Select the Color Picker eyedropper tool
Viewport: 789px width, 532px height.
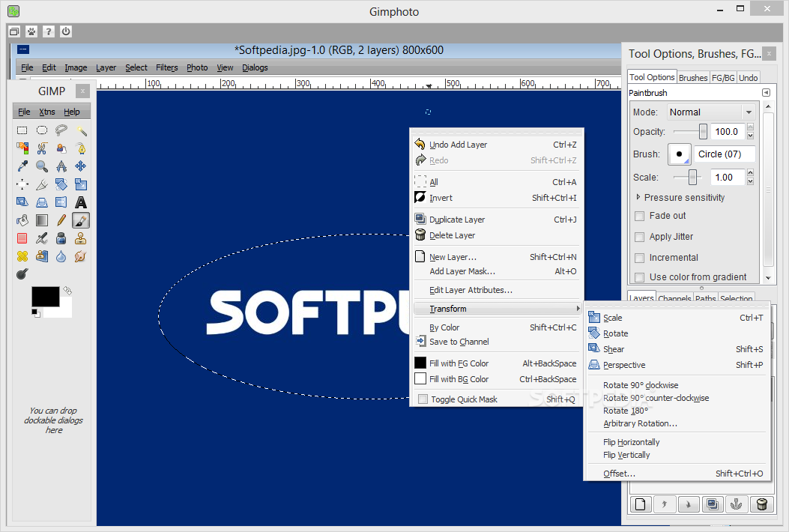click(22, 166)
